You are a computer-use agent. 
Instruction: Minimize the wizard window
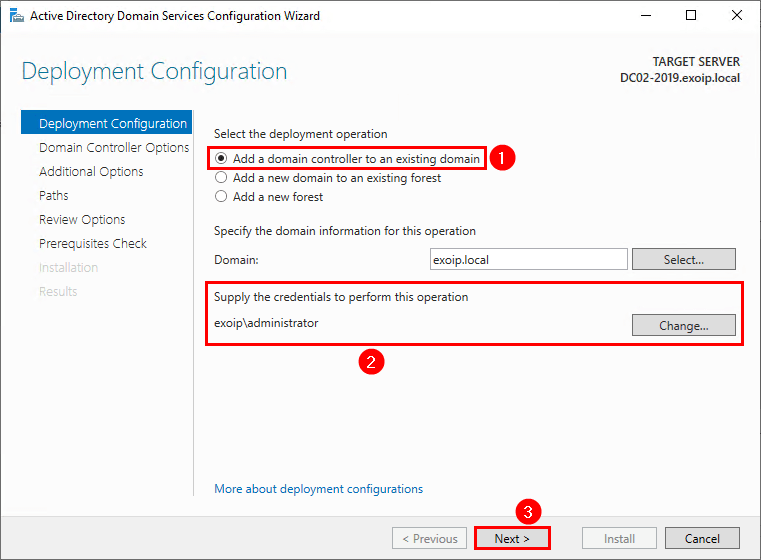646,16
